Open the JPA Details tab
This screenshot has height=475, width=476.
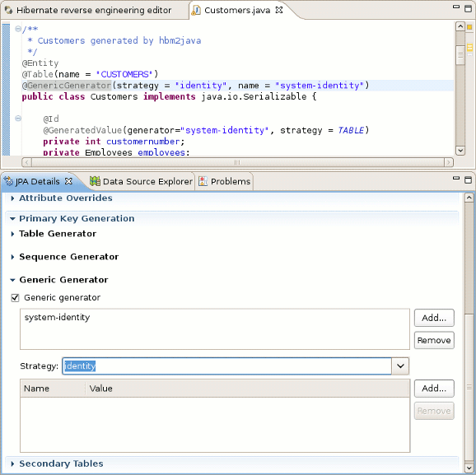pos(37,181)
